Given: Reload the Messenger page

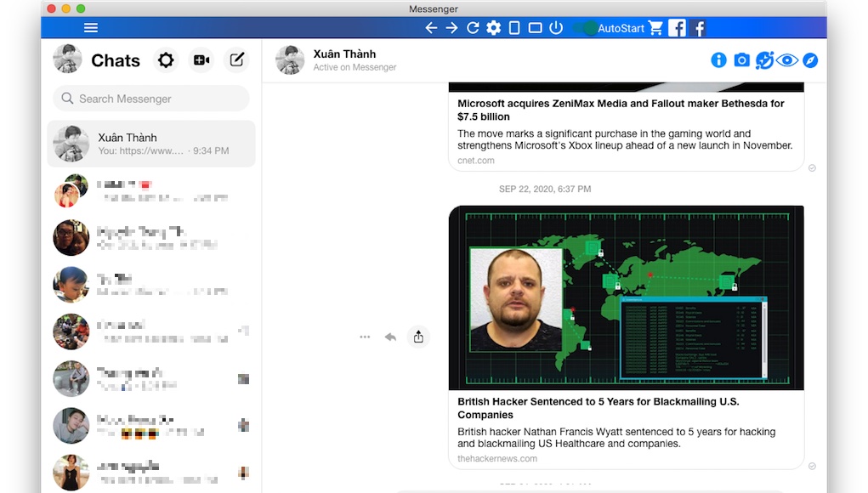Looking at the screenshot, I should (473, 28).
